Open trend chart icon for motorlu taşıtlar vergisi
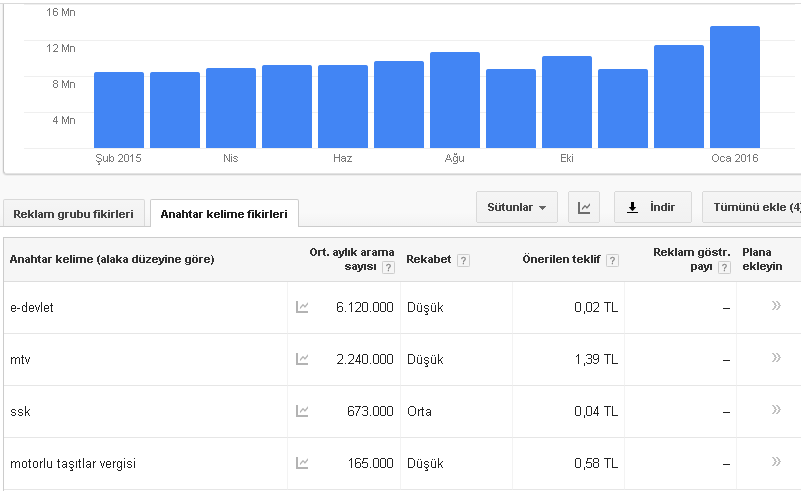 pyautogui.click(x=302, y=463)
